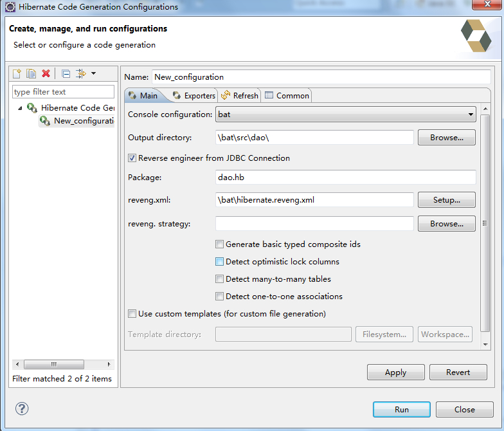Focus the type filter text box
Screen dimensions: 504x431
(x=63, y=91)
